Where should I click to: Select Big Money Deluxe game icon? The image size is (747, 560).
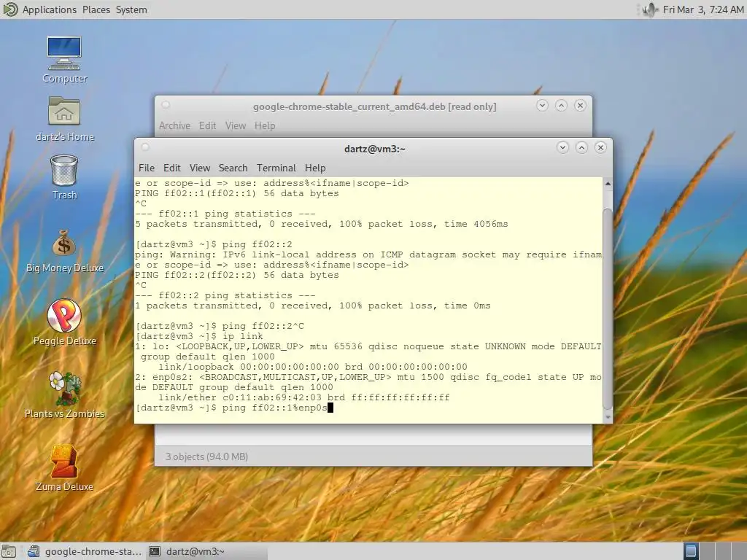coord(64,244)
